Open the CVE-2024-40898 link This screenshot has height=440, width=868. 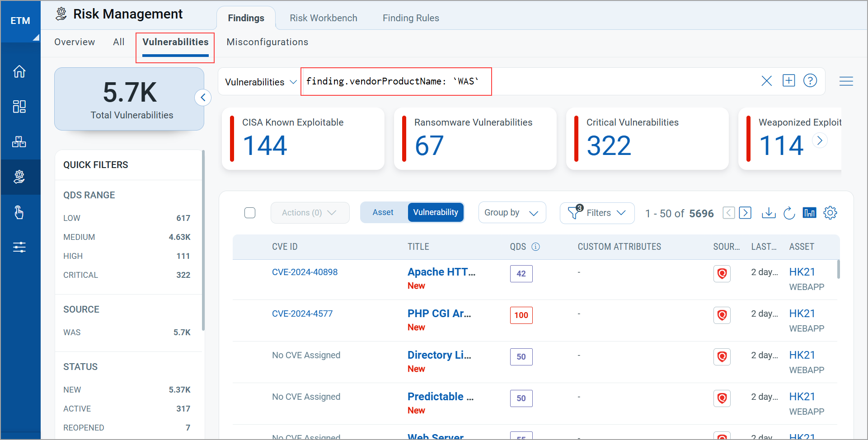305,272
